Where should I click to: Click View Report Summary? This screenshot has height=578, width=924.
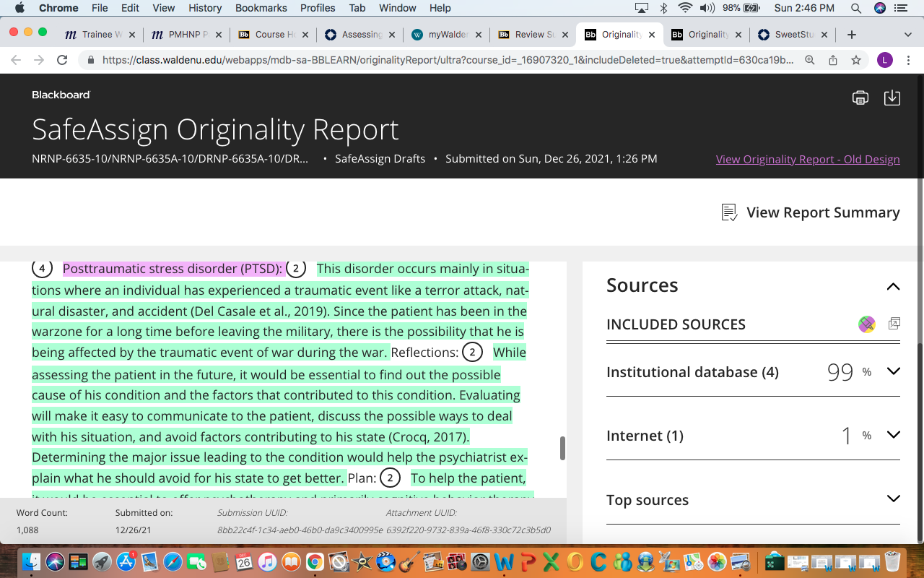click(811, 212)
